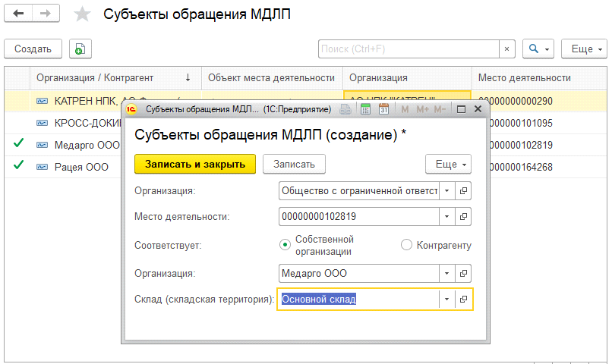Click the Место деятельности column header

(x=539, y=78)
